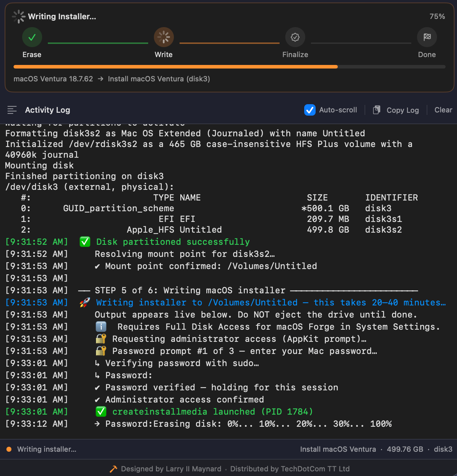This screenshot has height=476, width=457.
Task: Click '499.76 GB' in the status bar
Action: click(x=405, y=449)
